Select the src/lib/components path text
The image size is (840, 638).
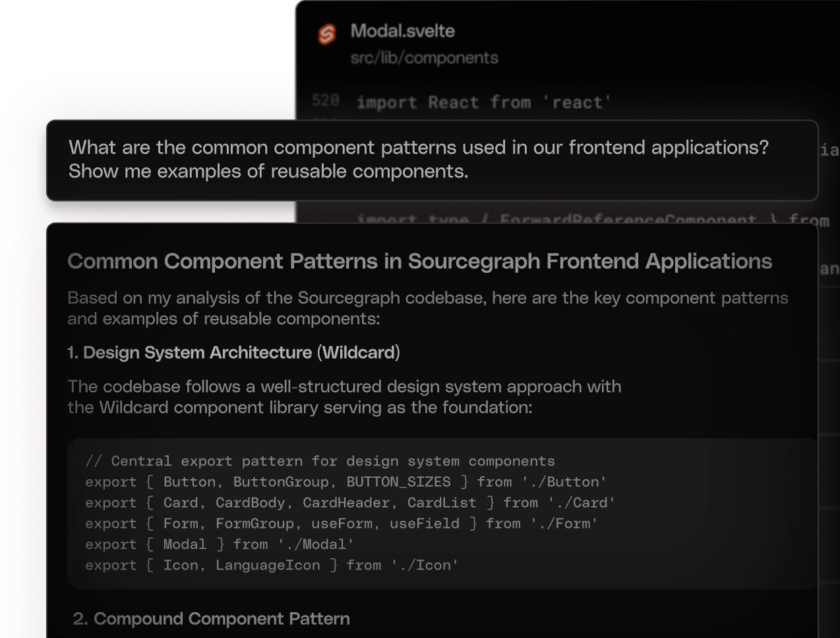click(x=424, y=58)
